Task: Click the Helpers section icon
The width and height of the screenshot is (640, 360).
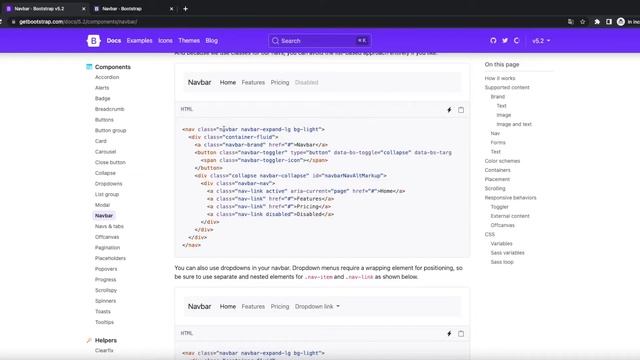Action: click(x=89, y=340)
